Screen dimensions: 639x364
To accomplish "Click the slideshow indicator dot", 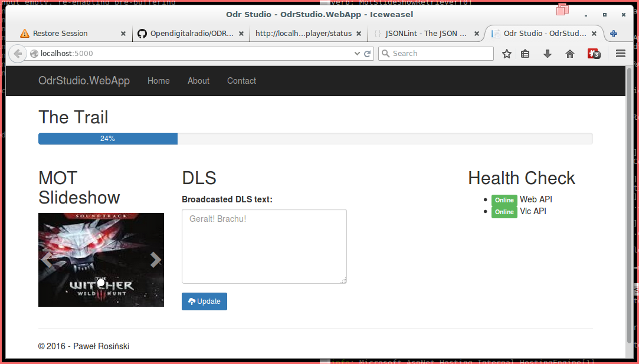I will 101,283.
